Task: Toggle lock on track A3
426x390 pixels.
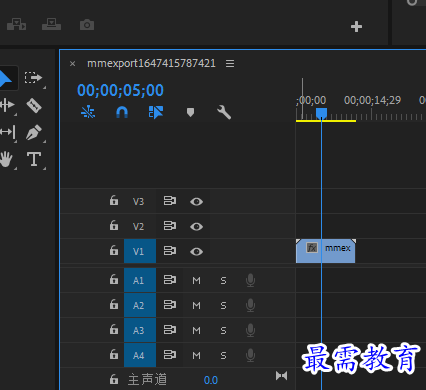Action: 114,329
